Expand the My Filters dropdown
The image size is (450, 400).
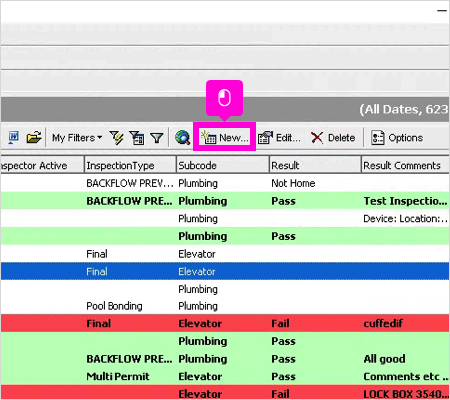(x=77, y=138)
